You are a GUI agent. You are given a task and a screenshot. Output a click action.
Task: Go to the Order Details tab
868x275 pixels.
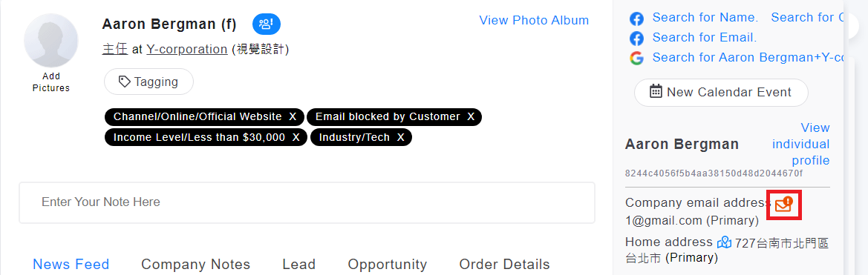click(x=504, y=264)
